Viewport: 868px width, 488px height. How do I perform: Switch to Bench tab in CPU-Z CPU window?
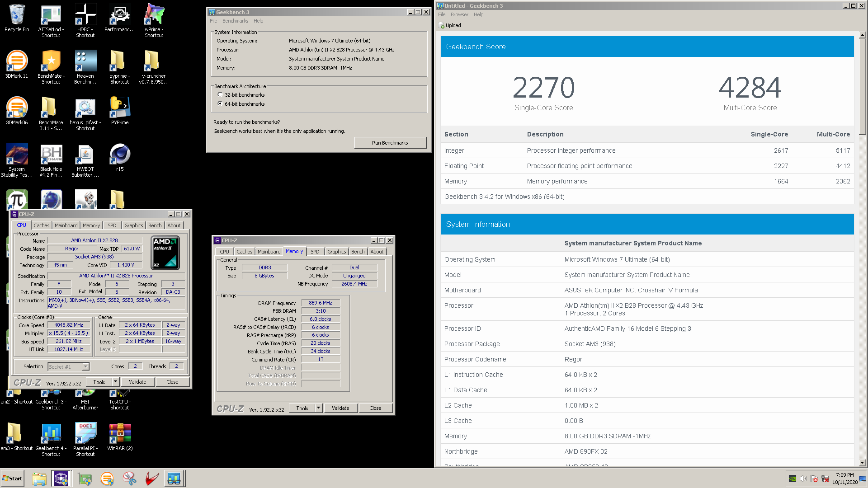point(155,225)
